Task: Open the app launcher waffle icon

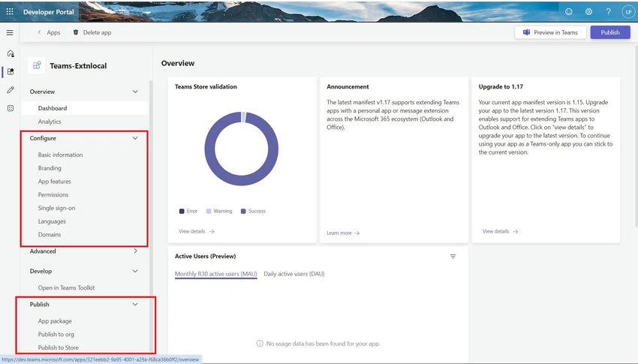Action: 10,11
